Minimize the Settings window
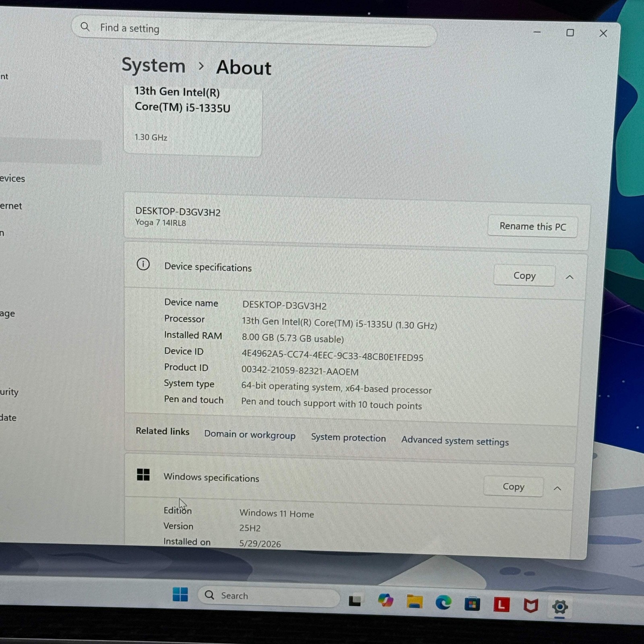The image size is (644, 644). [x=537, y=32]
